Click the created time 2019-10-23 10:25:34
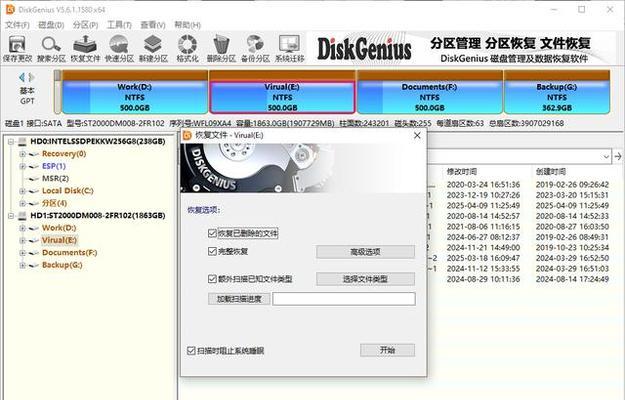Viewport: 625px width, 400px height. pyautogui.click(x=572, y=248)
